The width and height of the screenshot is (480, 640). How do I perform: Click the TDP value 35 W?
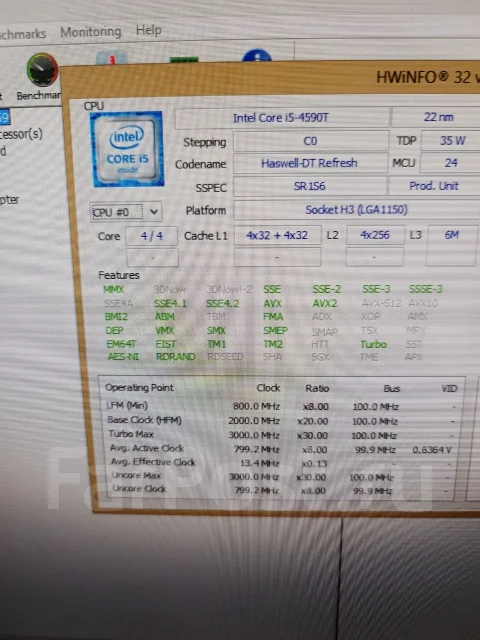[x=451, y=141]
